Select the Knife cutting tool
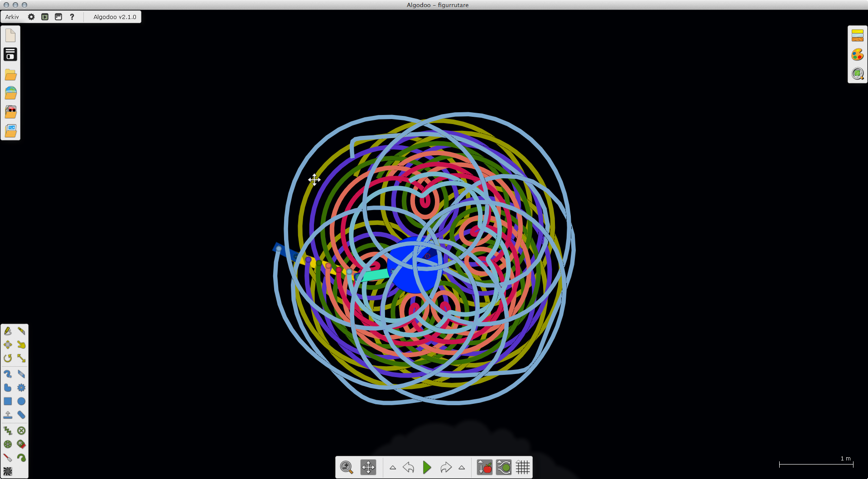This screenshot has height=479, width=868. (x=21, y=331)
